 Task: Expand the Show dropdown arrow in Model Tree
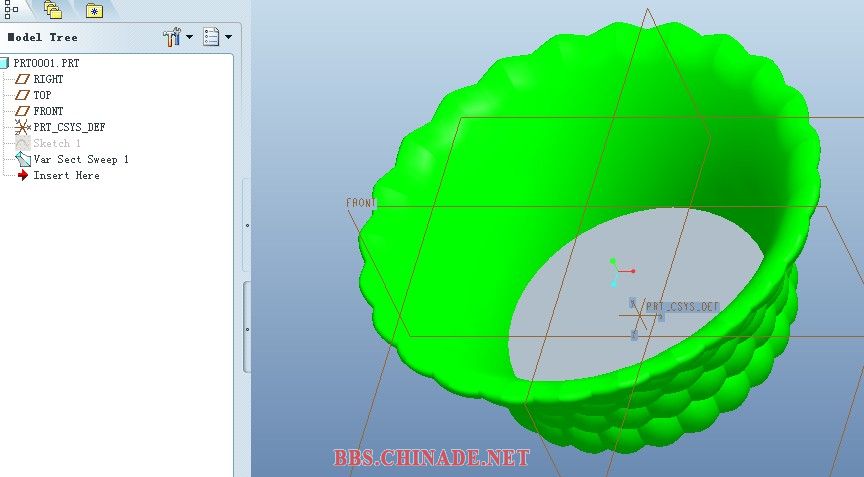(x=229, y=37)
